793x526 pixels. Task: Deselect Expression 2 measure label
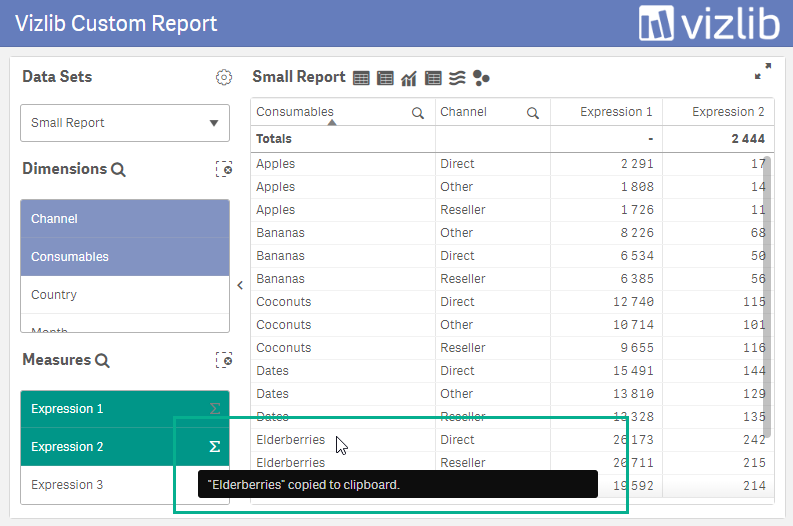(x=67, y=447)
